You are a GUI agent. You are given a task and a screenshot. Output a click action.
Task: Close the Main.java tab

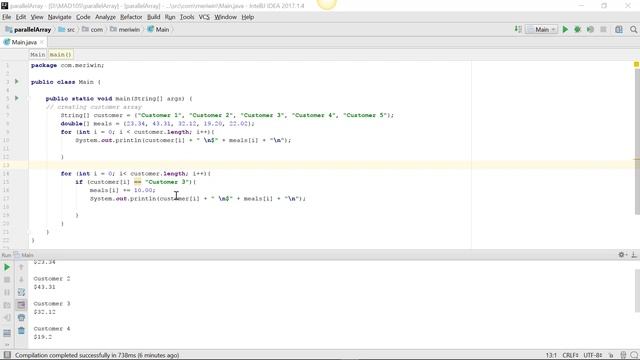pos(42,42)
